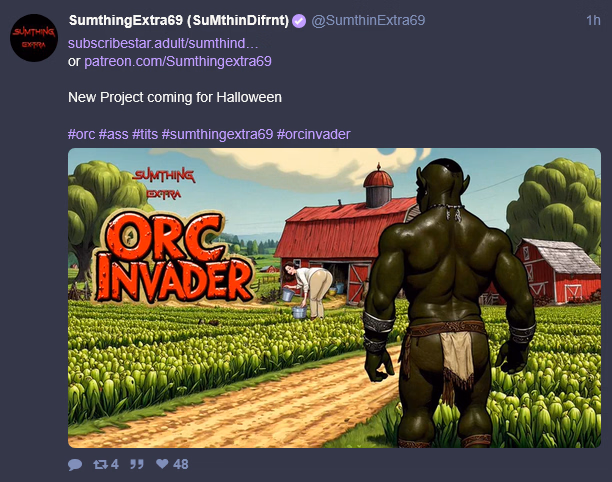The height and width of the screenshot is (482, 612).
Task: Select the #orc hashtag
Action: click(x=82, y=134)
